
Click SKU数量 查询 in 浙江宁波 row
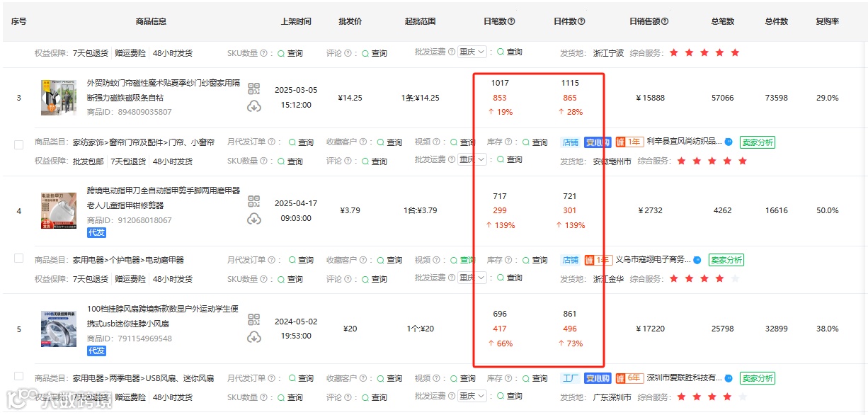tap(290, 53)
